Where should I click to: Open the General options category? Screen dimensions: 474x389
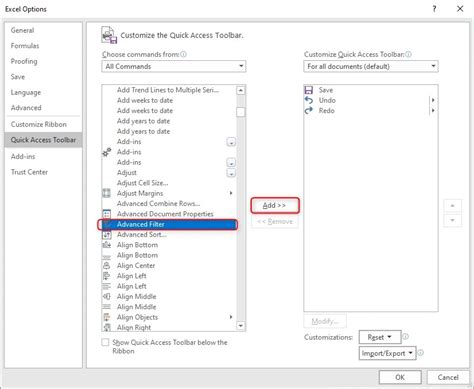click(22, 30)
